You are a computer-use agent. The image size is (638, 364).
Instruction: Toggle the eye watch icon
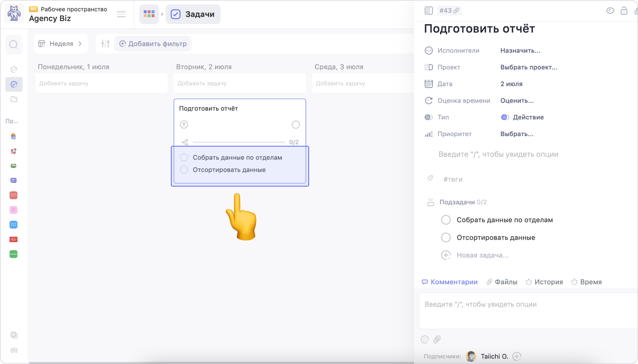point(610,11)
